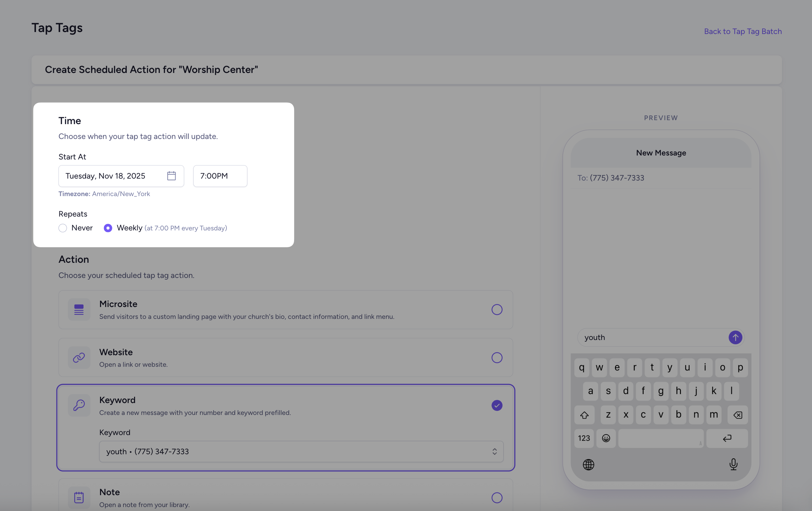Viewport: 812px width, 511px height.
Task: Select the Weekly repeat option
Action: [108, 228]
